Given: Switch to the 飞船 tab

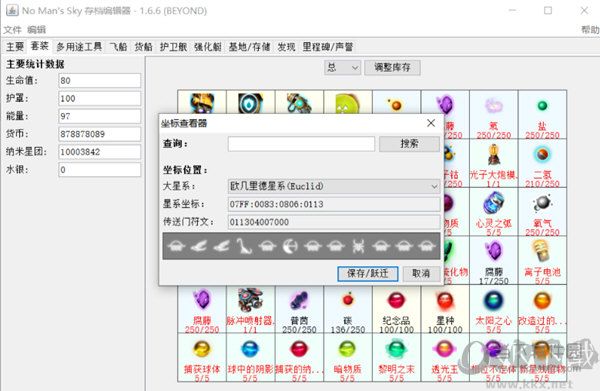Looking at the screenshot, I should (118, 47).
